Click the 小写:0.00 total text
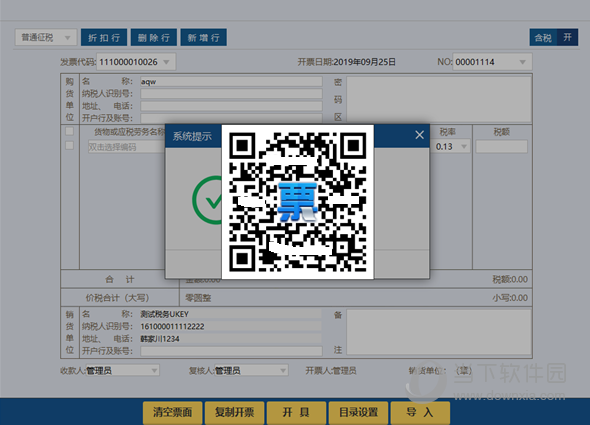 click(510, 298)
